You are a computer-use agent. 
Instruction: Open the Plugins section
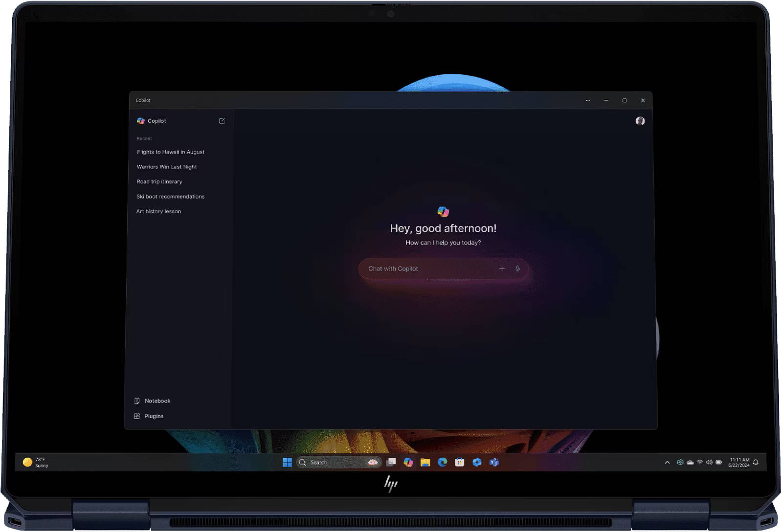[x=149, y=416]
